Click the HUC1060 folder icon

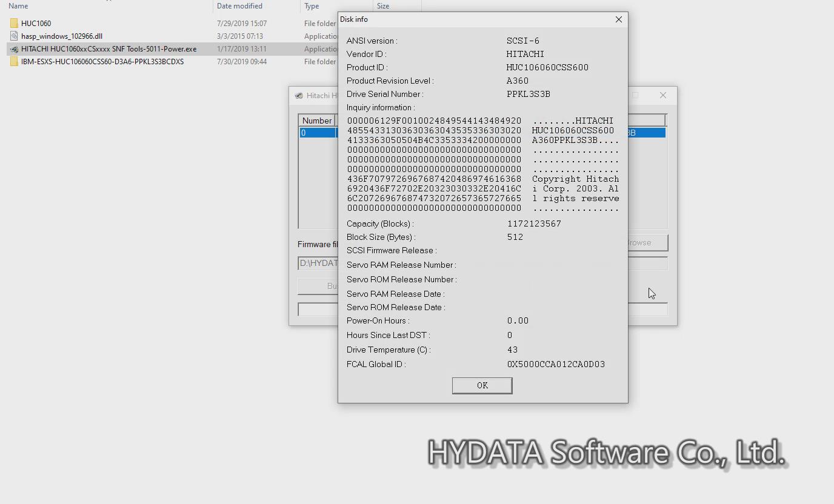tap(14, 23)
